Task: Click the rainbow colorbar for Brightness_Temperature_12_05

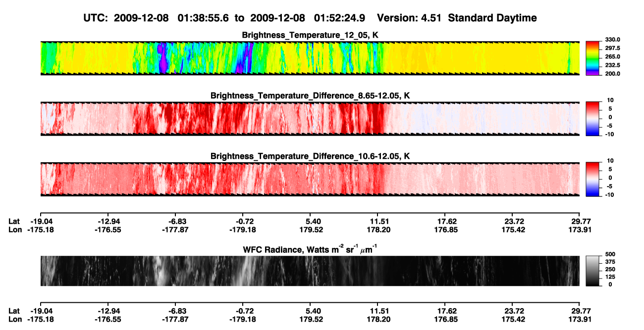Action: (593, 58)
